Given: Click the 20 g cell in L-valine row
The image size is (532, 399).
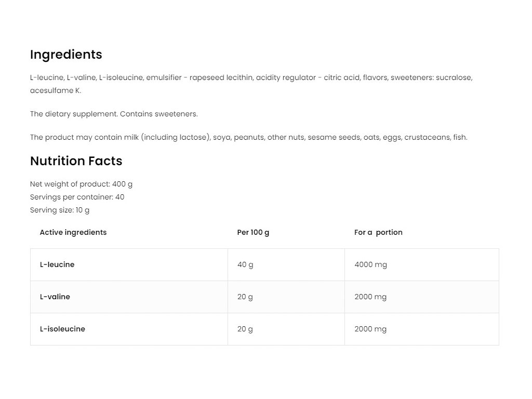Looking at the screenshot, I should [x=245, y=297].
